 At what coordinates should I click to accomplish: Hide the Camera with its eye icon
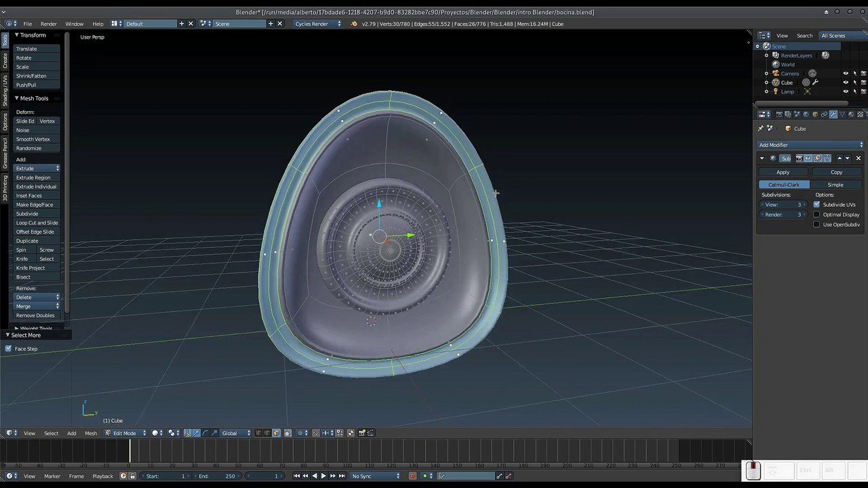[846, 73]
